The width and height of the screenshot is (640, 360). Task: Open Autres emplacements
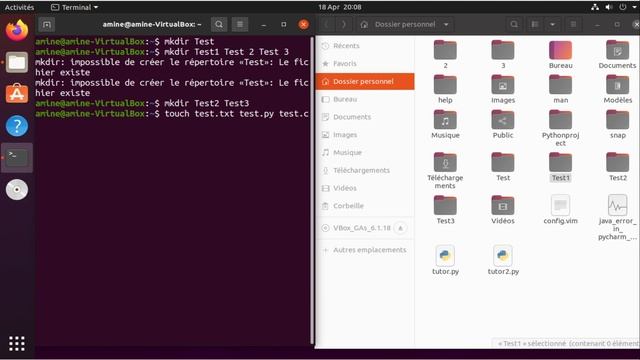(x=365, y=250)
